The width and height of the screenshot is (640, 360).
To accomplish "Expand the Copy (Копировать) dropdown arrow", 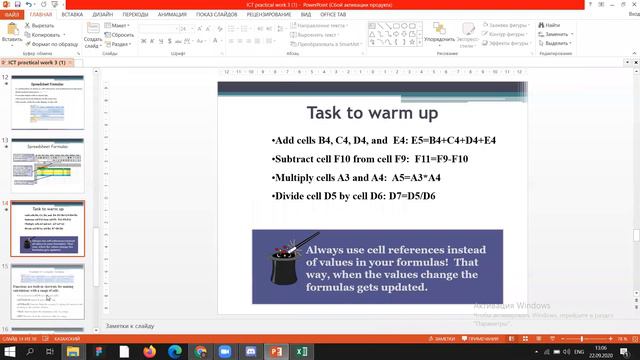I will coord(64,35).
